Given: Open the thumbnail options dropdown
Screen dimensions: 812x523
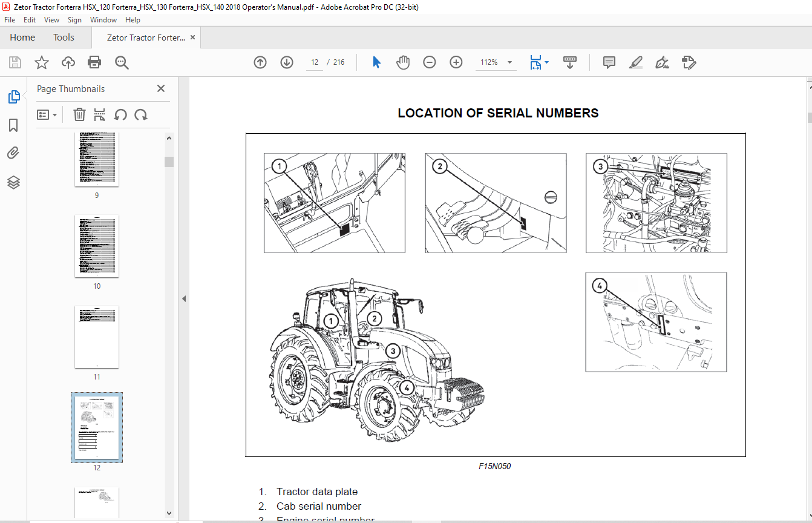Looking at the screenshot, I should coord(47,114).
